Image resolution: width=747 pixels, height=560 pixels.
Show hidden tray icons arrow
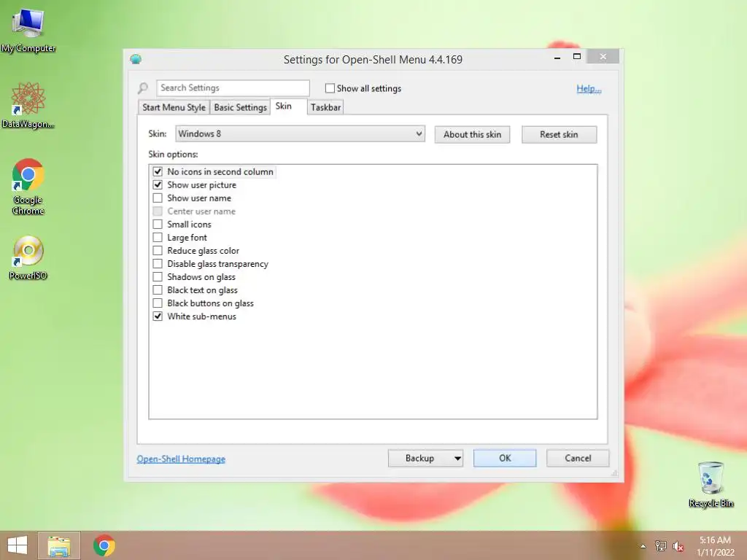[643, 546]
